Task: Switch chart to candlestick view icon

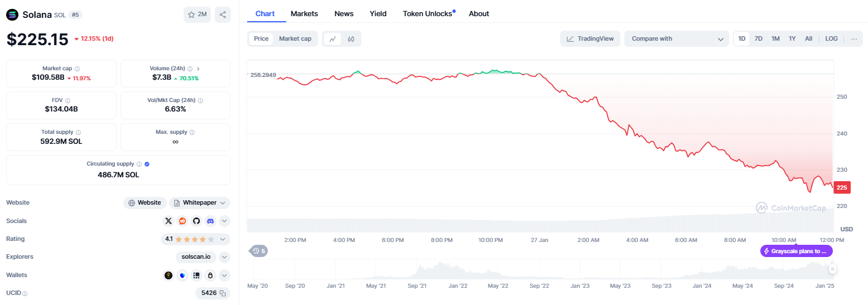Action: pyautogui.click(x=351, y=39)
